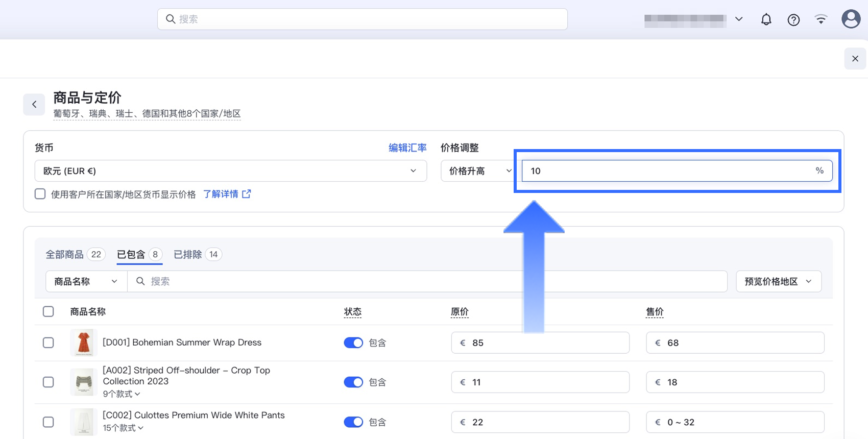
Task: Expand the 9个款式 variants list
Action: (122, 394)
